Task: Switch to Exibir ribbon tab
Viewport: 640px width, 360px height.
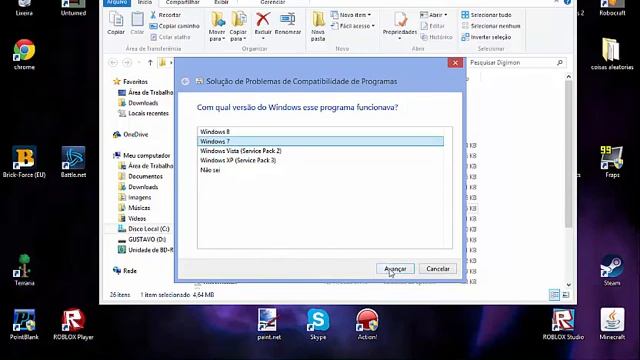Action: (x=222, y=2)
